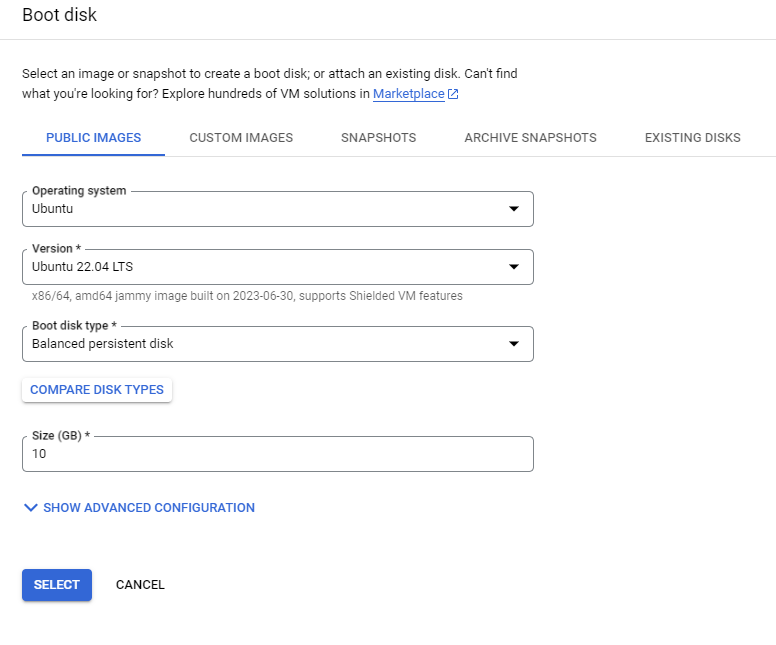This screenshot has height=645, width=776.
Task: Switch to the Public Images tab
Action: (94, 138)
